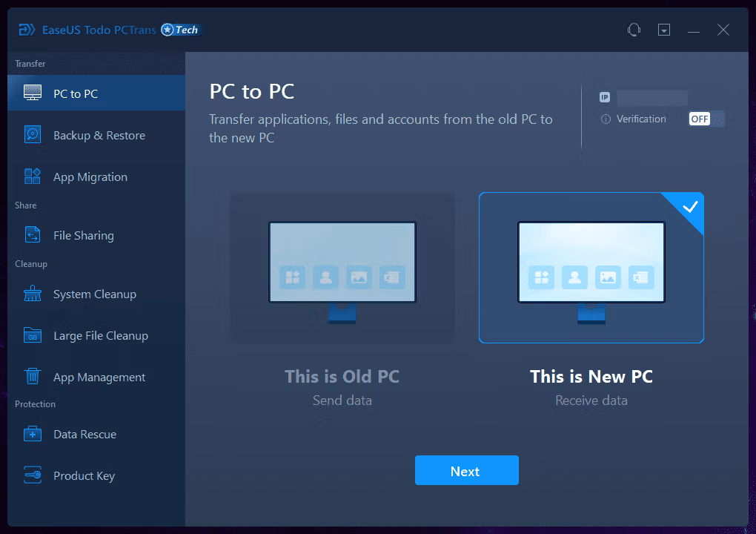
Task: Click the Tech edition badge
Action: pos(181,30)
